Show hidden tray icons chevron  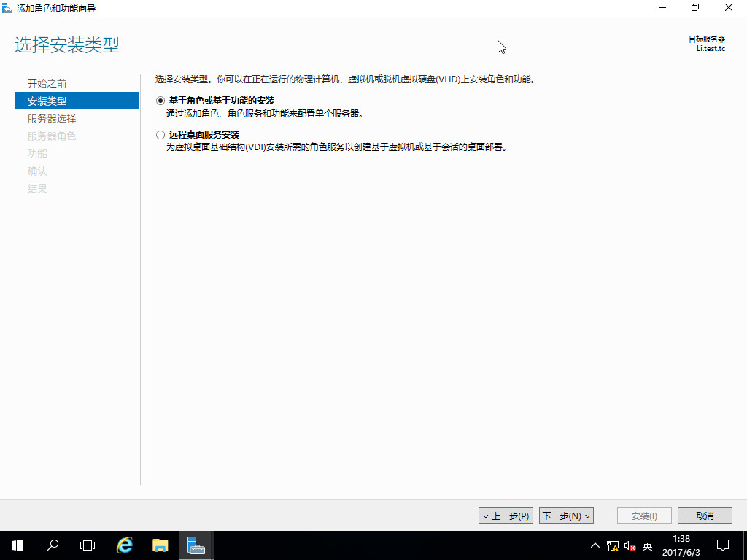point(595,545)
